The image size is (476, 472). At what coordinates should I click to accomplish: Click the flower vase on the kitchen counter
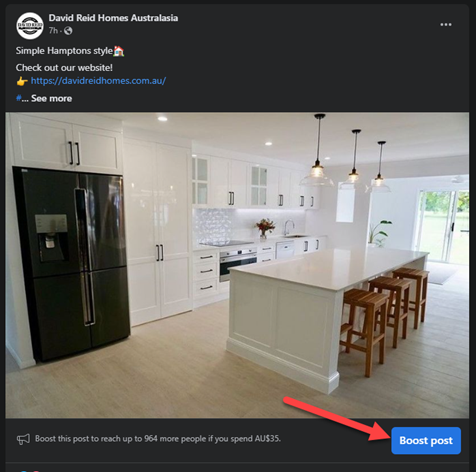(x=265, y=228)
